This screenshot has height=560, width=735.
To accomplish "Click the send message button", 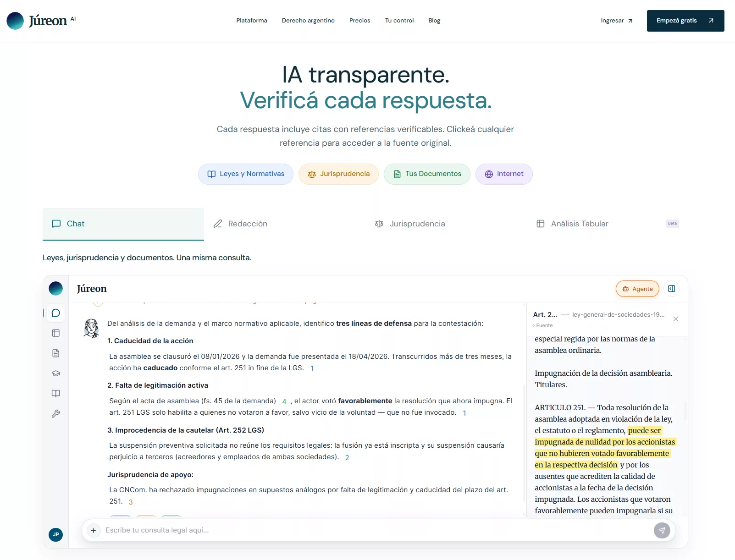I will 662,530.
